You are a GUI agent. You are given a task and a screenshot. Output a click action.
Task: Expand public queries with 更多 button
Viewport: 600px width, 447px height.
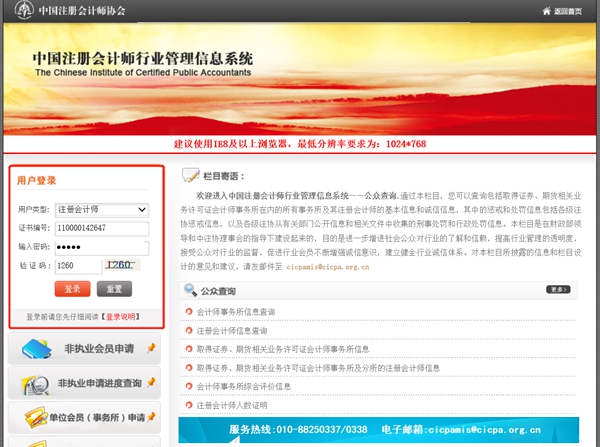tap(558, 290)
